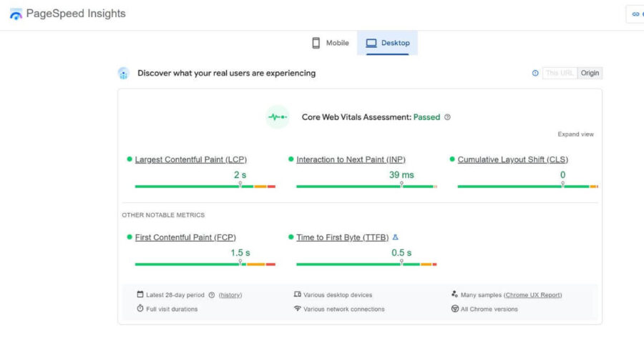
Task: Open the info icon beside This URL
Action: point(535,73)
